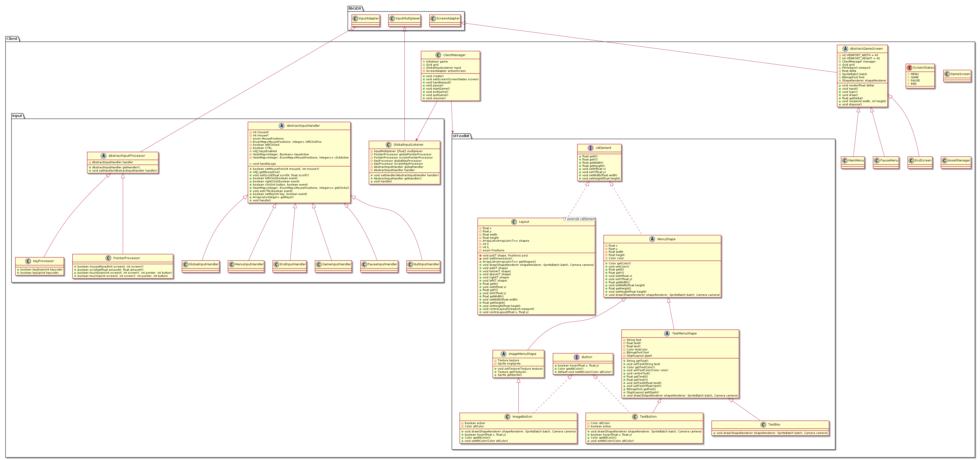980x460 pixels.
Task: Click the Layout class icon
Action: (x=514, y=222)
